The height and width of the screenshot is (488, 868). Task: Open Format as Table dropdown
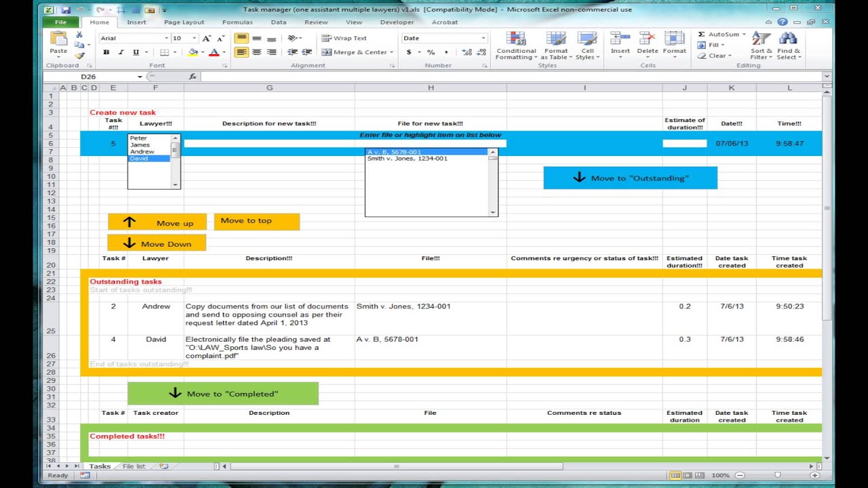click(555, 46)
